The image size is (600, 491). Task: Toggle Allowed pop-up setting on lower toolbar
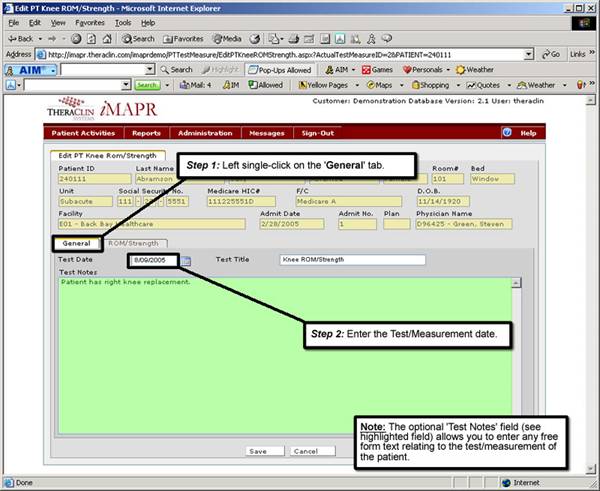(x=266, y=85)
